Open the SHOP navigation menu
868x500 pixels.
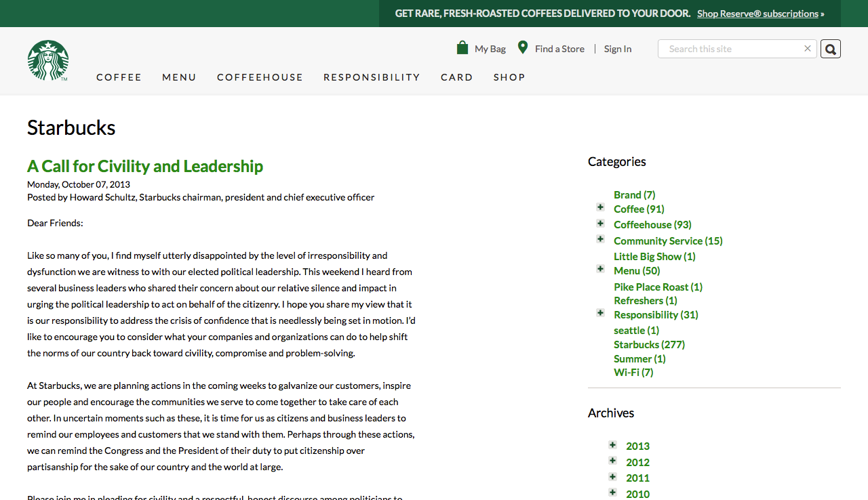(509, 77)
